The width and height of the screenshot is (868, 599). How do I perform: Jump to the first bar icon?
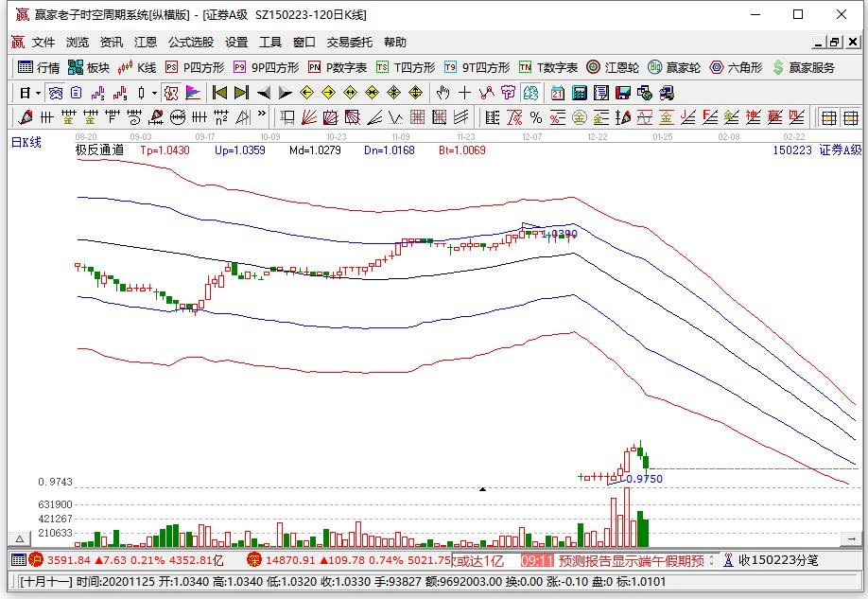(219, 93)
